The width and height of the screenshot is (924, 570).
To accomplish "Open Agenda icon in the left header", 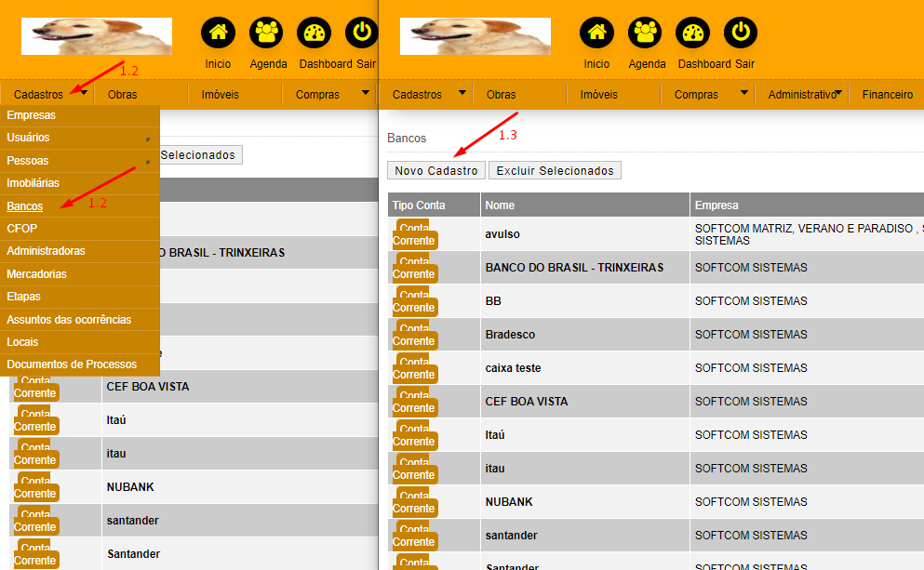I will click(267, 33).
